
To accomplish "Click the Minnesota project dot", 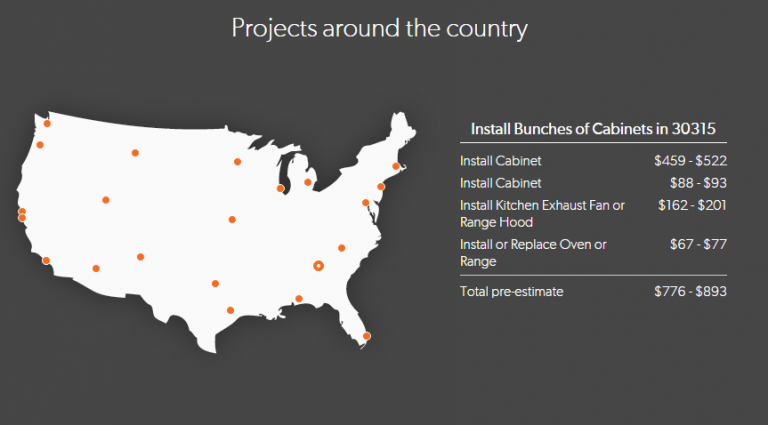I will tap(238, 162).
